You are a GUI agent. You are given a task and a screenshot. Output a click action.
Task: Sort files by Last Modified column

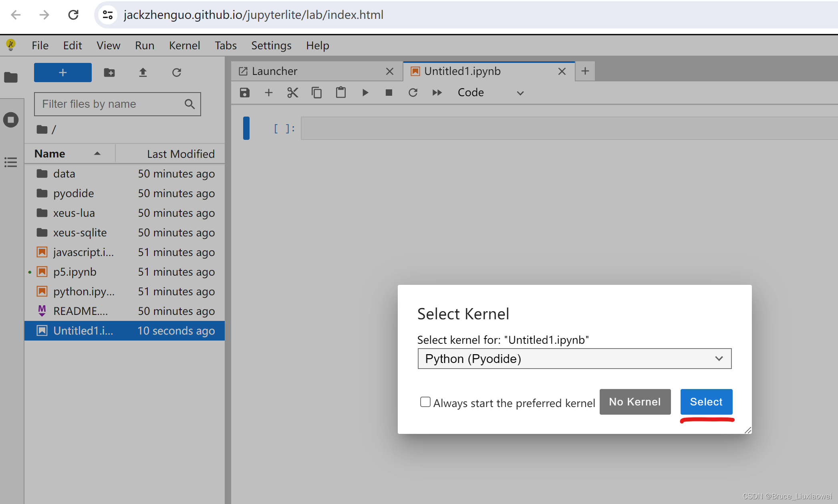tap(170, 154)
